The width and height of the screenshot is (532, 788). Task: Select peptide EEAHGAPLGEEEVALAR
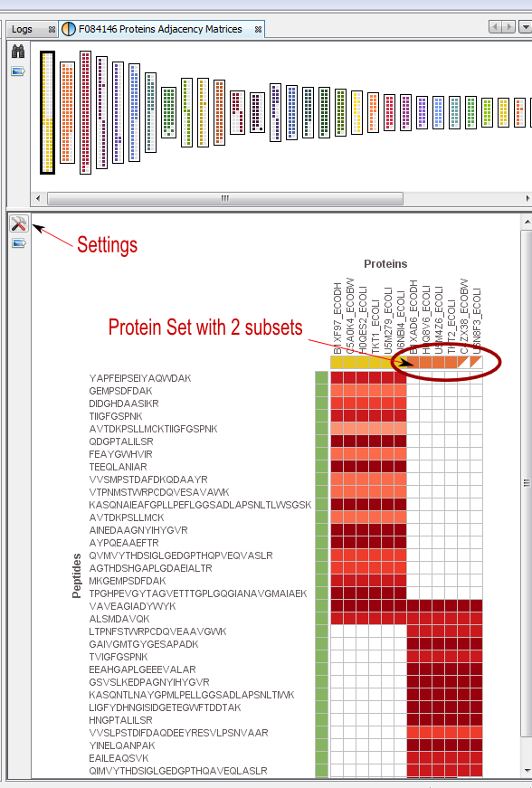[x=142, y=669]
